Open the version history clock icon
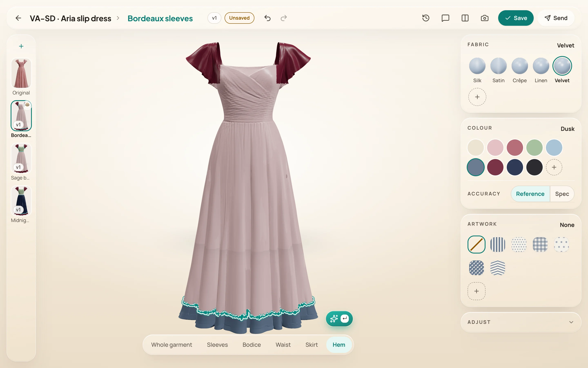 point(426,18)
